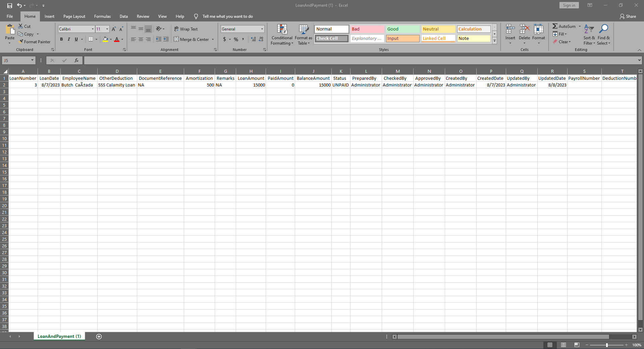Apply the Bad cell style

(367, 29)
